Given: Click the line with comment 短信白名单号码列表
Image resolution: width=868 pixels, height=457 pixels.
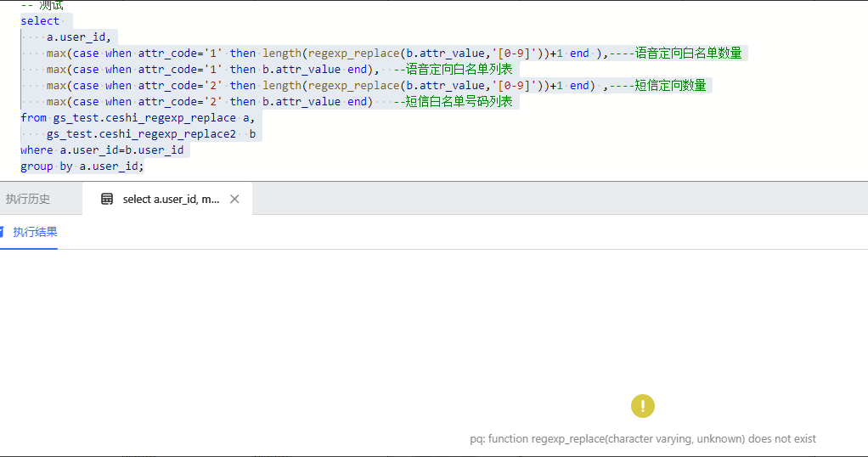Looking at the screenshot, I should (279, 101).
